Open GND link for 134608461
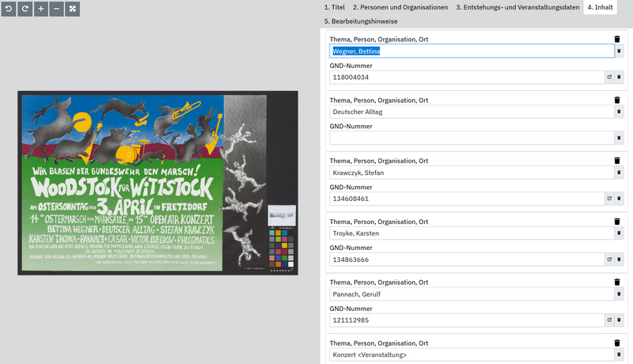The width and height of the screenshot is (633, 364). (x=609, y=199)
